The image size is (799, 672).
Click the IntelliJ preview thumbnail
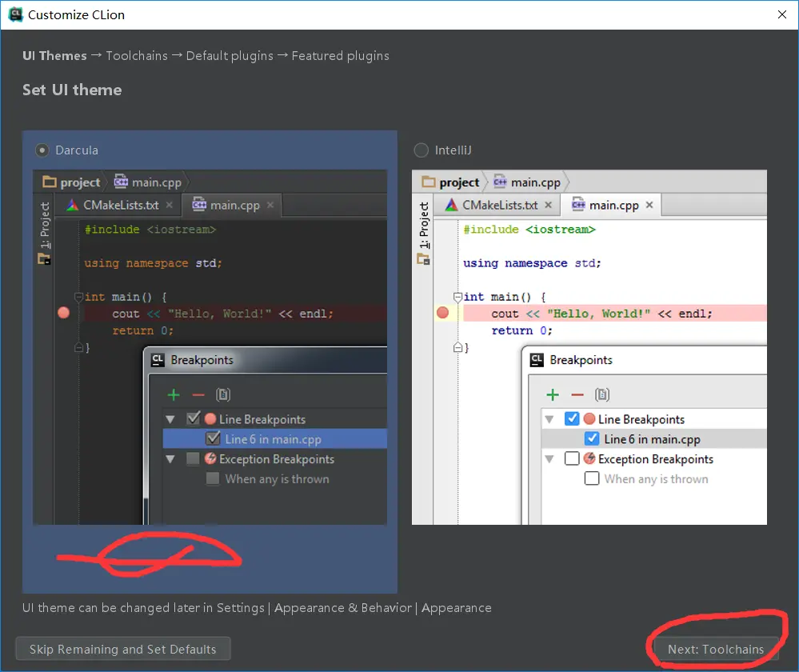click(589, 347)
